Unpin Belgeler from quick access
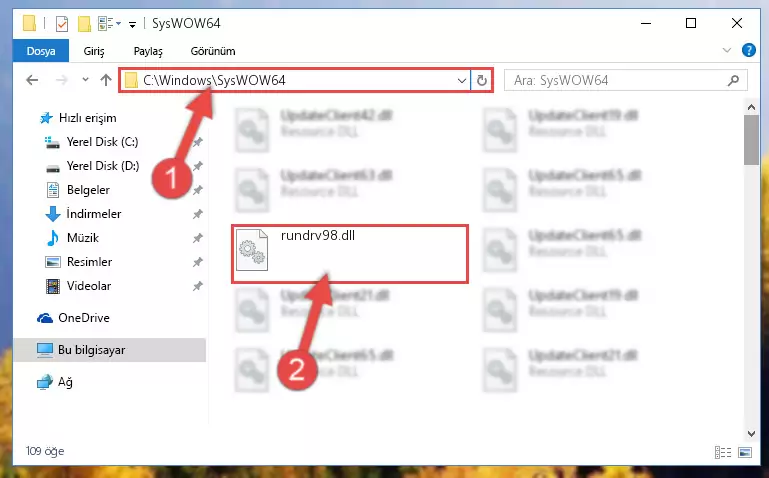Viewport: 769px width, 478px height. (198, 190)
